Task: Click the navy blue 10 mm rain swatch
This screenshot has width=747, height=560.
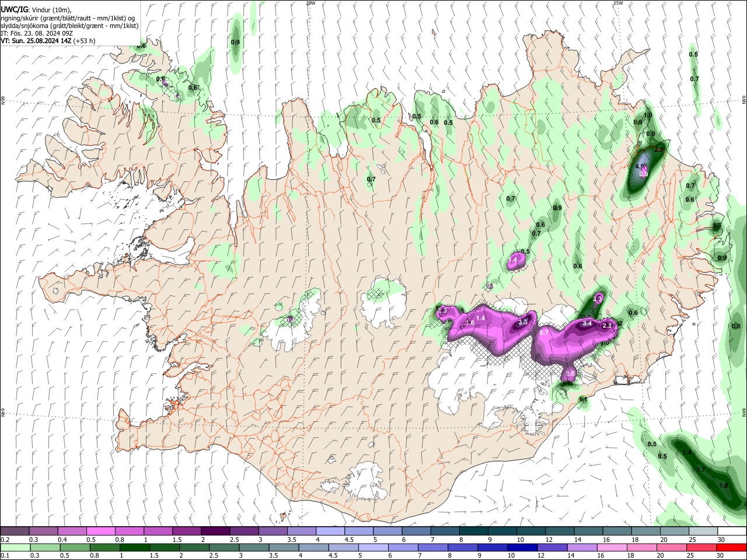Action: tap(522, 547)
